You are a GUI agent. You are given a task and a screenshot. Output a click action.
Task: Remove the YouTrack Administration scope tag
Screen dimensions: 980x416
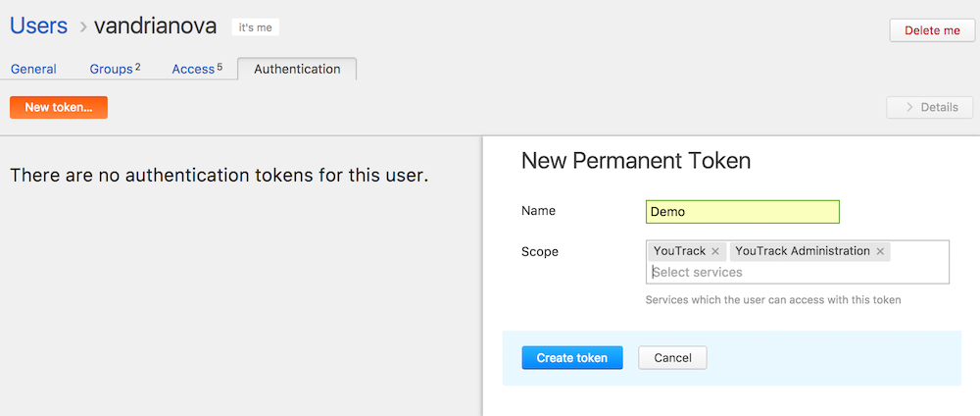(880, 252)
